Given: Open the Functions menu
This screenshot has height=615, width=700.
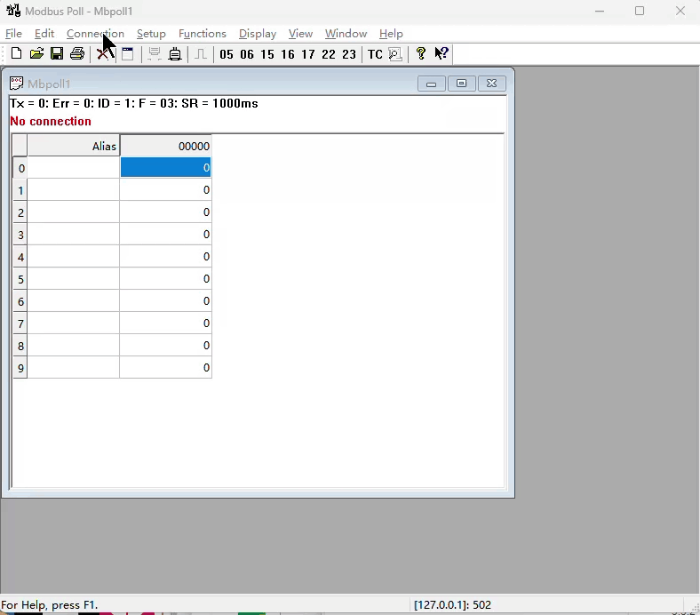Looking at the screenshot, I should [202, 34].
